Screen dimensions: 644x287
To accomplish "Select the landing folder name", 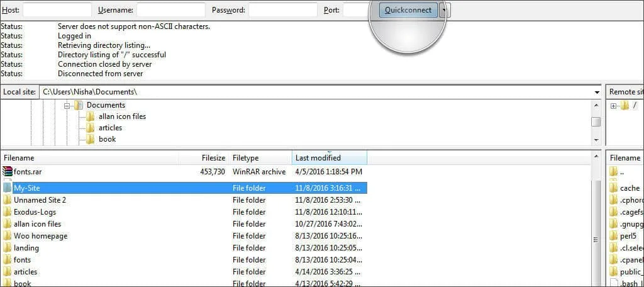I will pos(26,247).
